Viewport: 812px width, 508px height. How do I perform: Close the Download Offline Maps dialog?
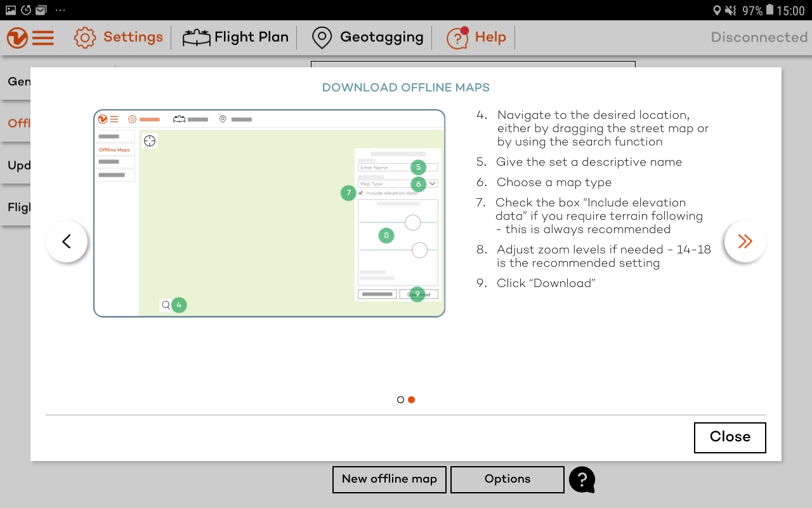point(730,438)
